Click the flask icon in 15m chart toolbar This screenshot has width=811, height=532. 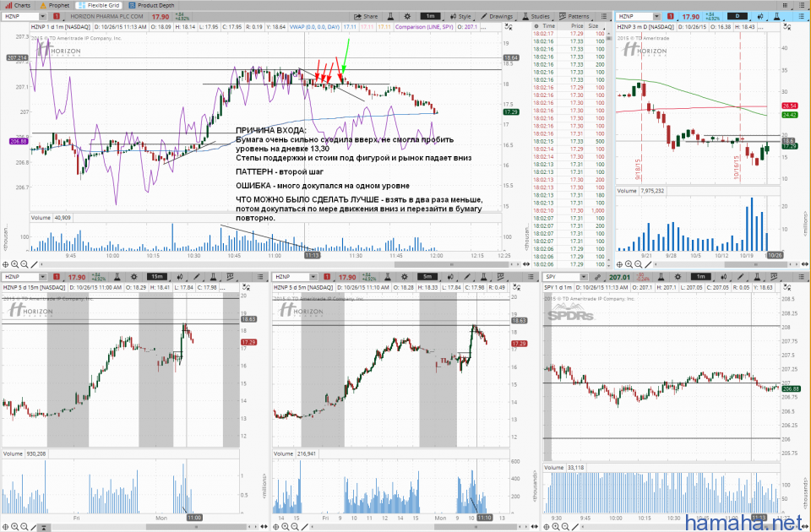tap(117, 277)
